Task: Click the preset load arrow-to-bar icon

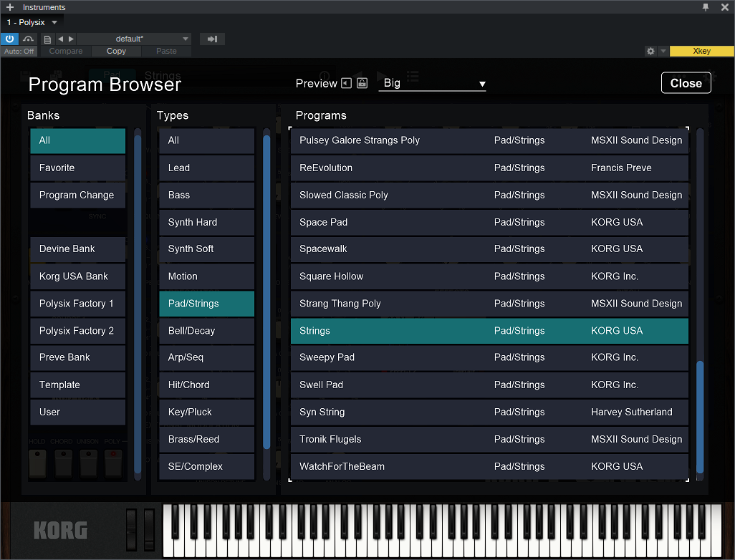Action: 212,39
